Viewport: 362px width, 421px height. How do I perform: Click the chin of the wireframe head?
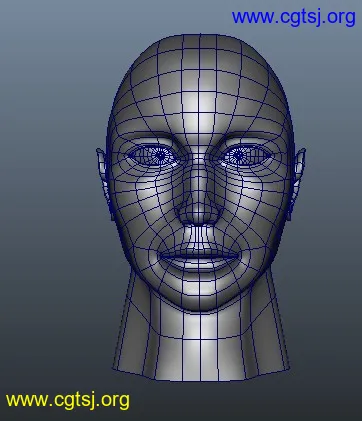tap(200, 297)
